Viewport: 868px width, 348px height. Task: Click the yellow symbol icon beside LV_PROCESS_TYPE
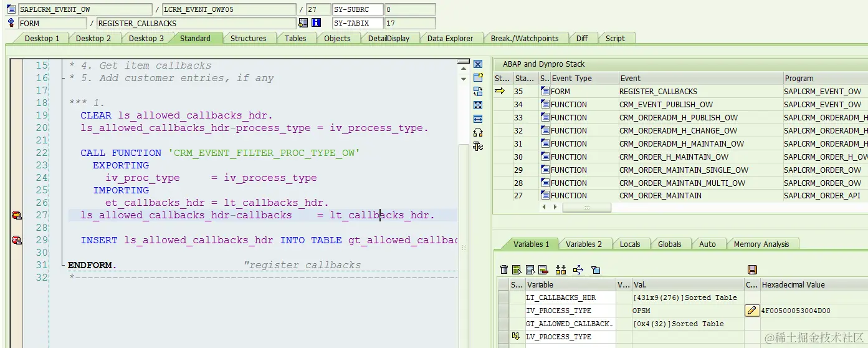tap(516, 337)
